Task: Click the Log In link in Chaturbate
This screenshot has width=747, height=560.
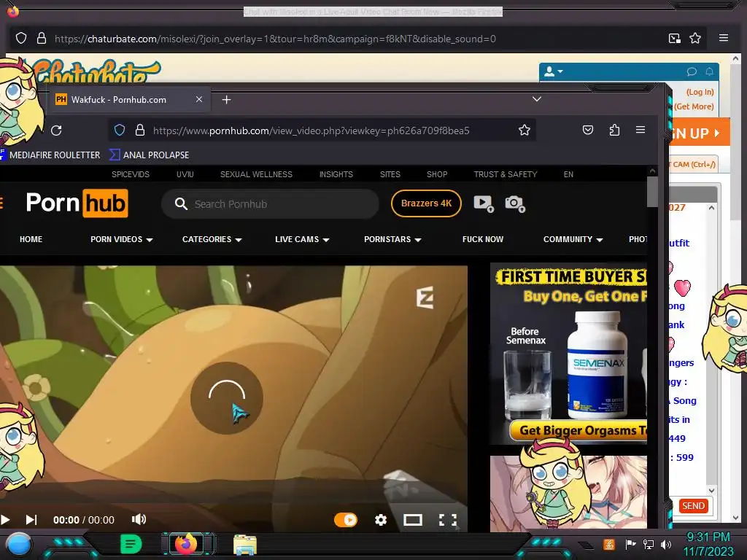Action: (x=700, y=92)
